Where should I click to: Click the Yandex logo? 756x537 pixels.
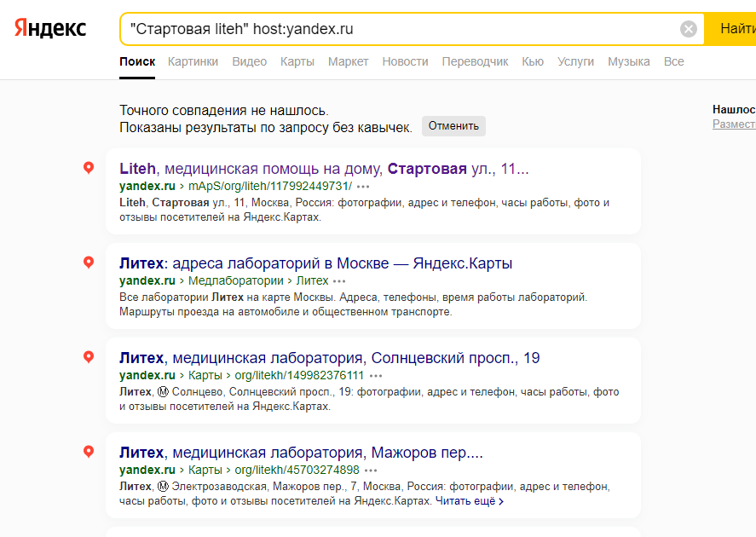coord(50,28)
